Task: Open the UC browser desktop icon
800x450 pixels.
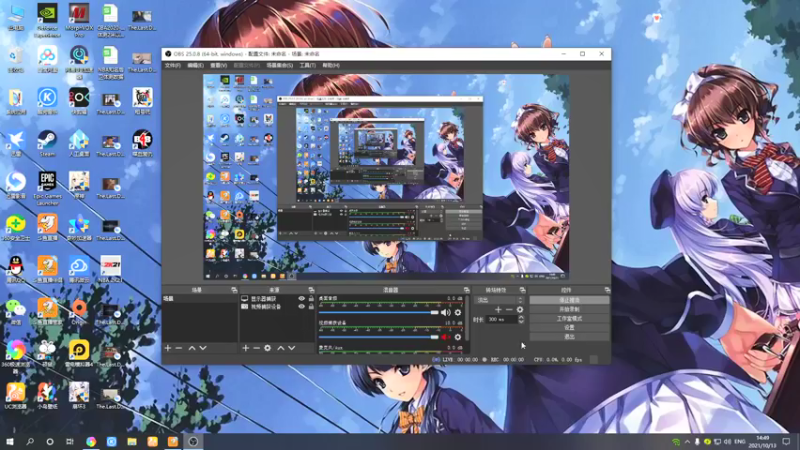Action: [x=16, y=395]
